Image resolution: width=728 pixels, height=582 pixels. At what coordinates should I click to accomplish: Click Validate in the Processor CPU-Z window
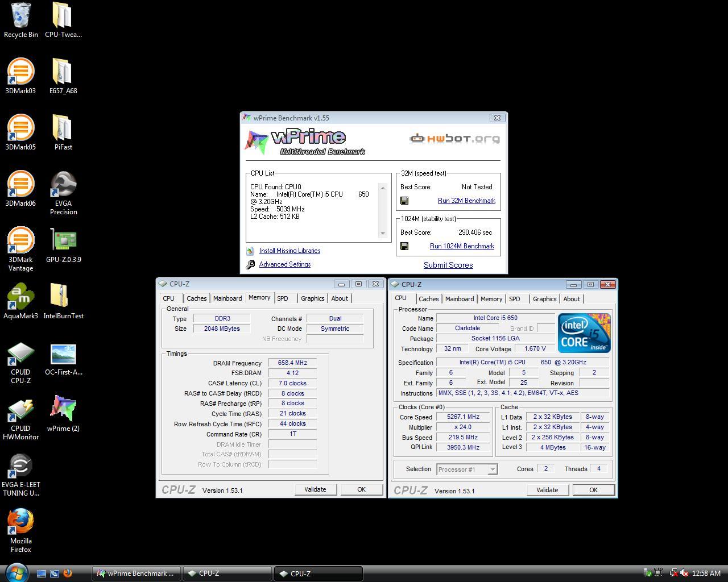pyautogui.click(x=547, y=490)
